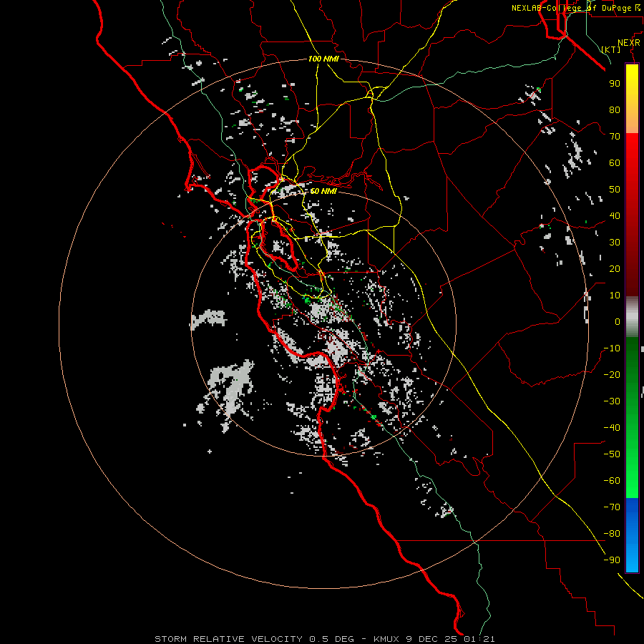Click the 90 value on velocity scale

(x=615, y=84)
